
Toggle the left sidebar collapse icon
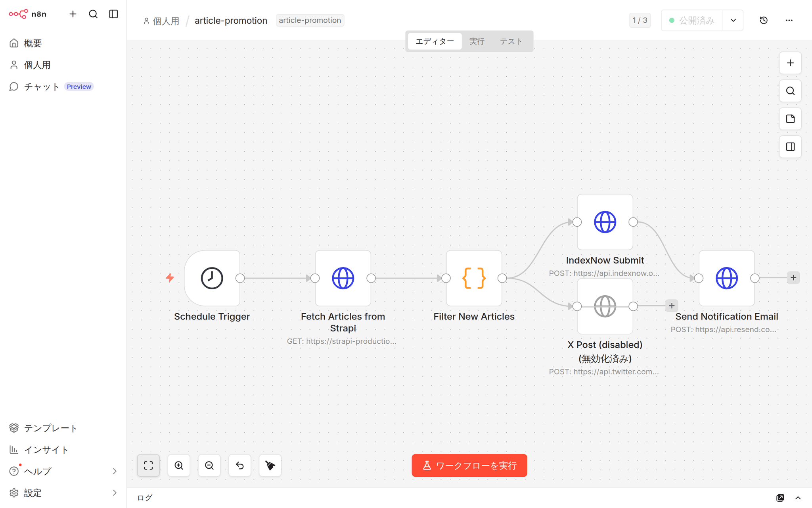click(113, 14)
